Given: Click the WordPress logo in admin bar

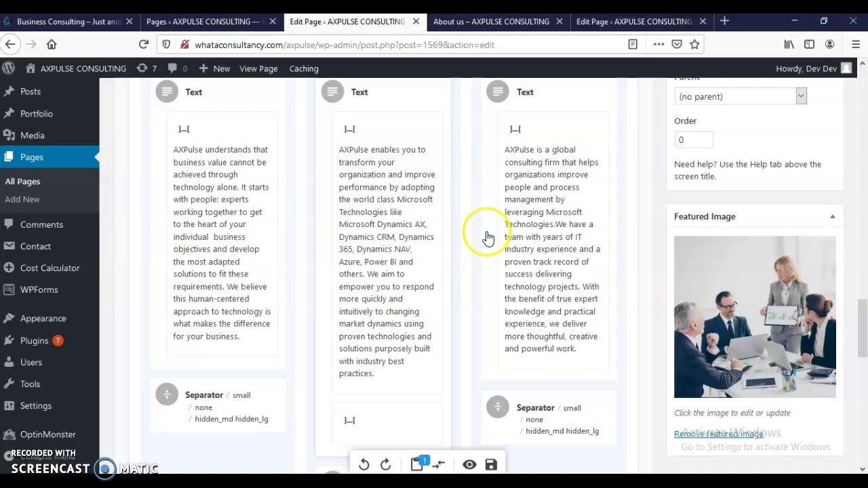Looking at the screenshot, I should (x=8, y=68).
